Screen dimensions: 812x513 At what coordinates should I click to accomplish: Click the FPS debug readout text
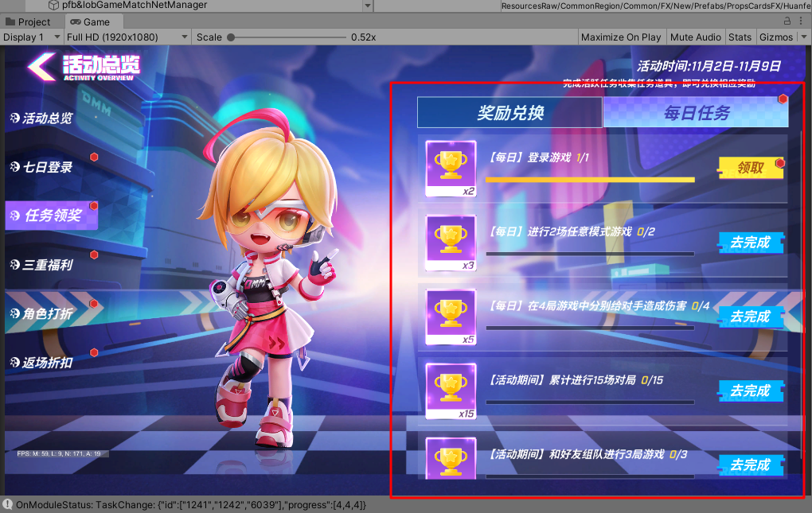coord(59,453)
